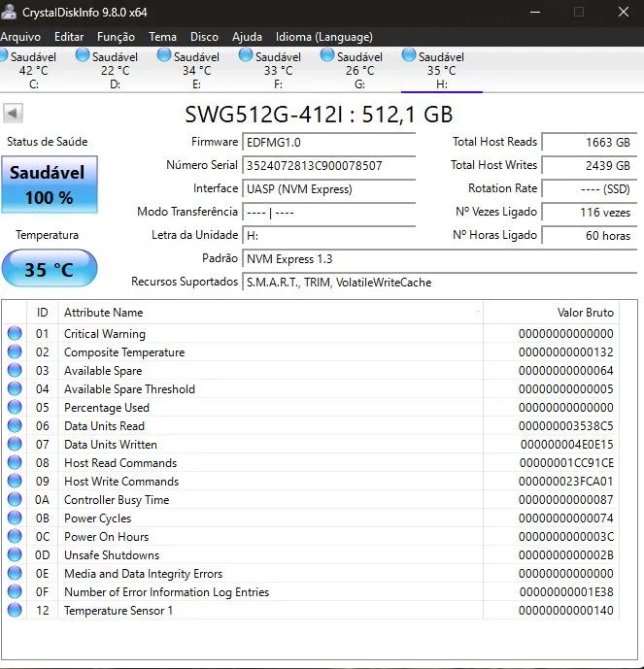Click the Padrão field NVM Express 1.3
Image resolution: width=644 pixels, height=669 pixels.
click(440, 259)
